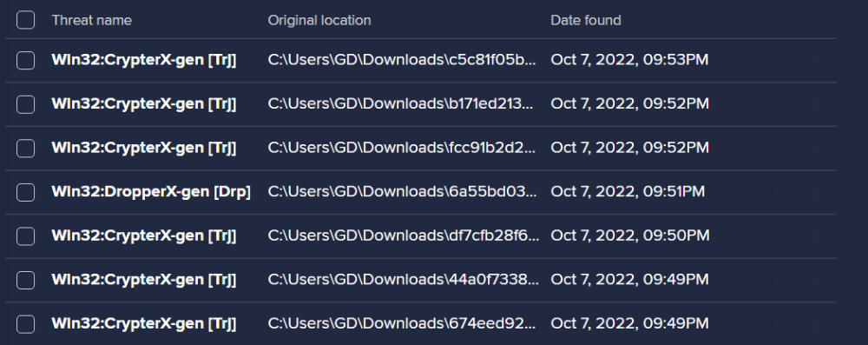Mark checkbox next to fcc91b2d2 threat

tap(25, 148)
